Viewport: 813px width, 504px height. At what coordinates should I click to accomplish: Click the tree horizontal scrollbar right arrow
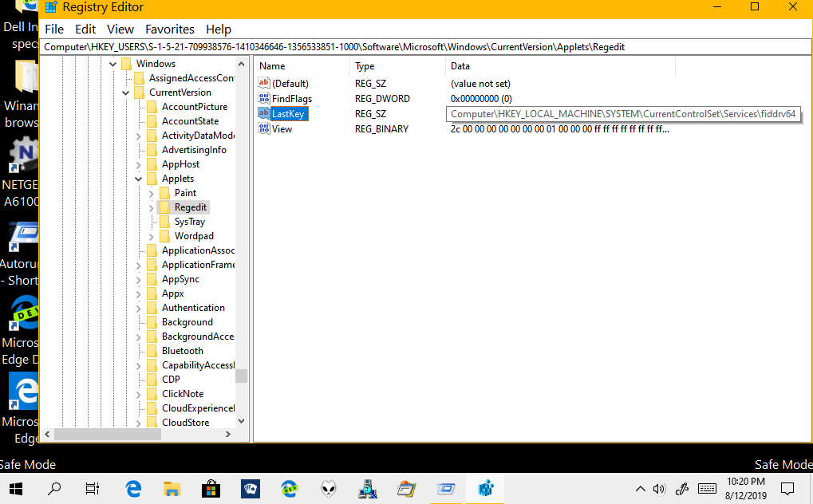(228, 435)
